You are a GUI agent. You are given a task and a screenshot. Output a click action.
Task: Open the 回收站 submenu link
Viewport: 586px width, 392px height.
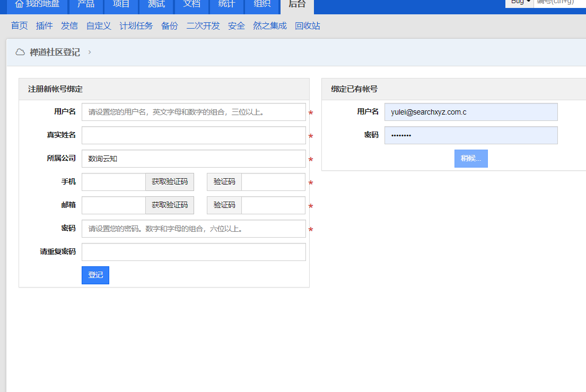click(x=308, y=26)
